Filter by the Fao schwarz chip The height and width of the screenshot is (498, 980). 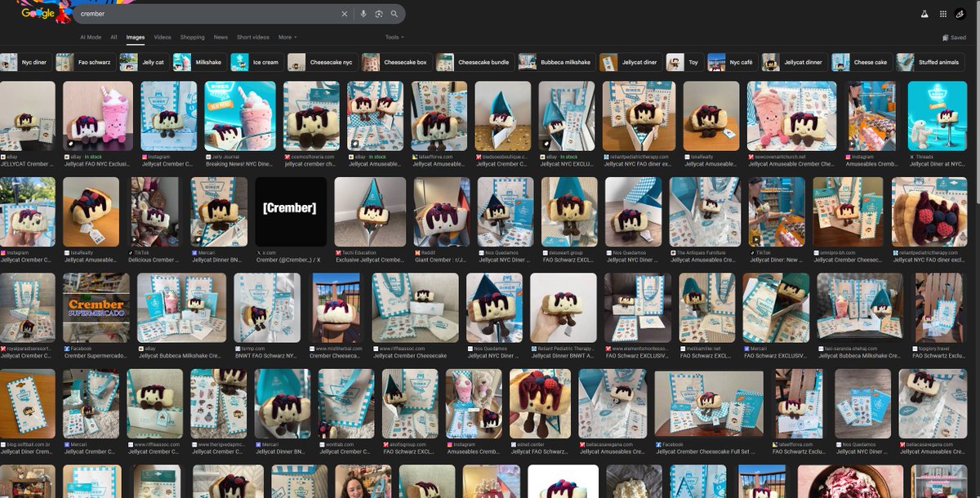(85, 62)
